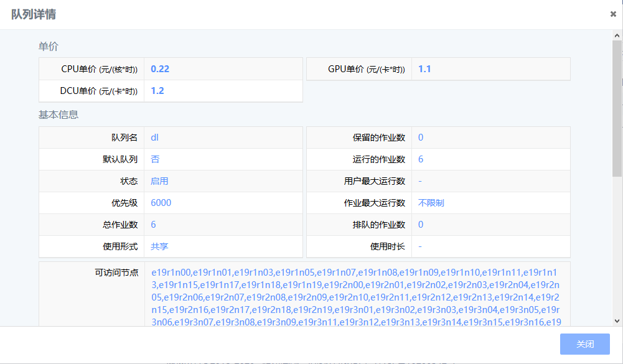
Task: Click the 作业最大运行数 value 不限制
Action: pyautogui.click(x=431, y=203)
